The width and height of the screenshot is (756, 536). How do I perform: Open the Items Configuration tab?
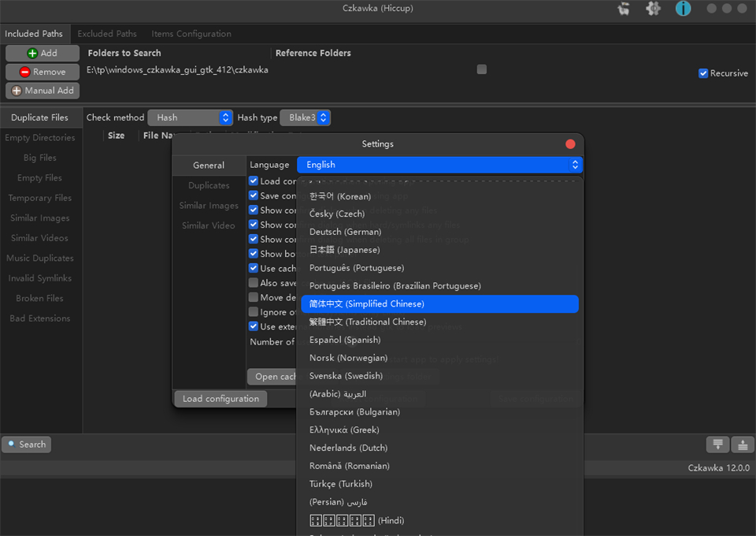point(191,34)
